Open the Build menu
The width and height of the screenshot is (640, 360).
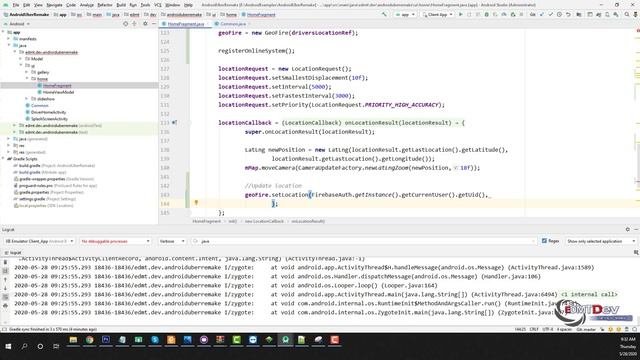121,5
